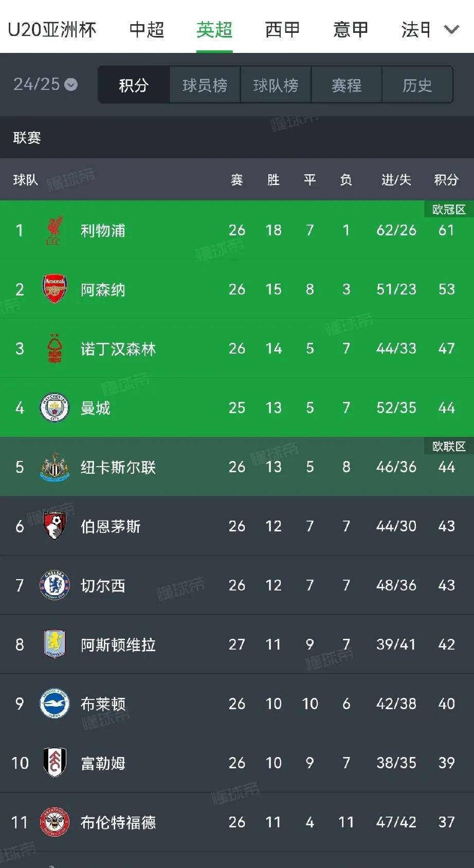474x868 pixels.
Task: Select the Manchester City club logo
Action: point(55,408)
